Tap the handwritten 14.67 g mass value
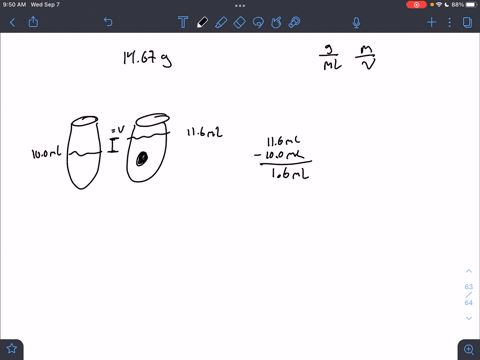Viewport: 480px width, 360px height. tap(147, 59)
